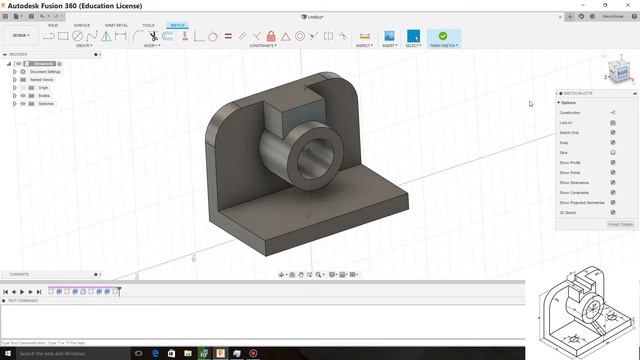
Task: Expand the Origin tree node
Action: 15,88
